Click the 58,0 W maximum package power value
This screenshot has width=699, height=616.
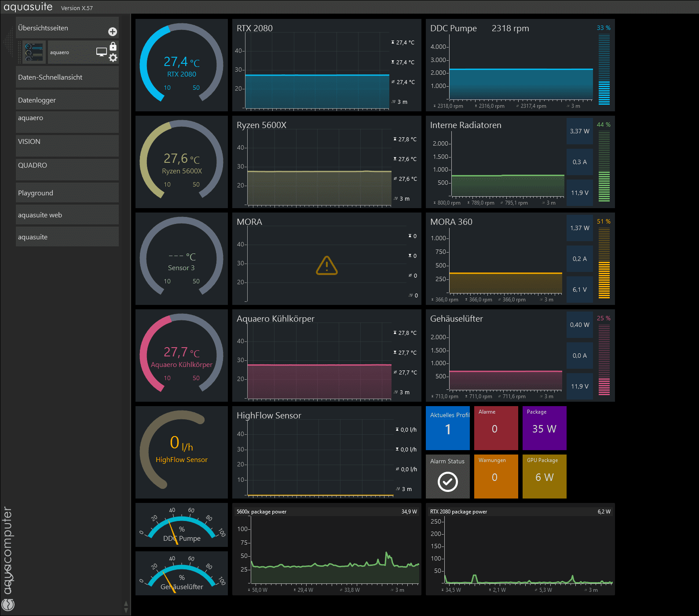tap(259, 590)
